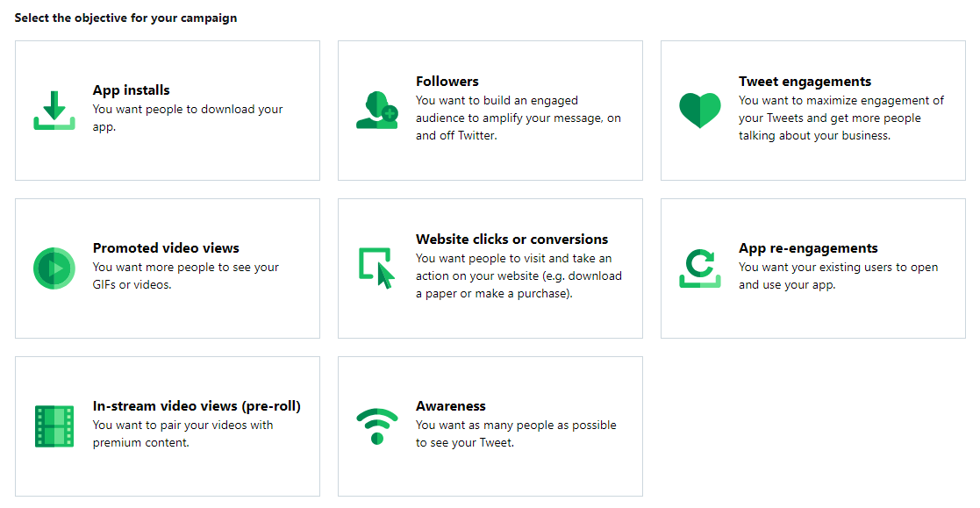Choose the "Awareness" objective heading

click(x=451, y=406)
